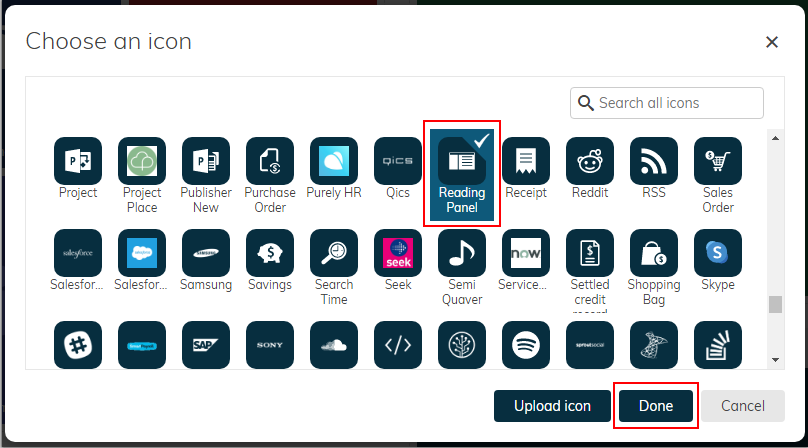
Task: Select the Qics icon
Action: [x=398, y=161]
